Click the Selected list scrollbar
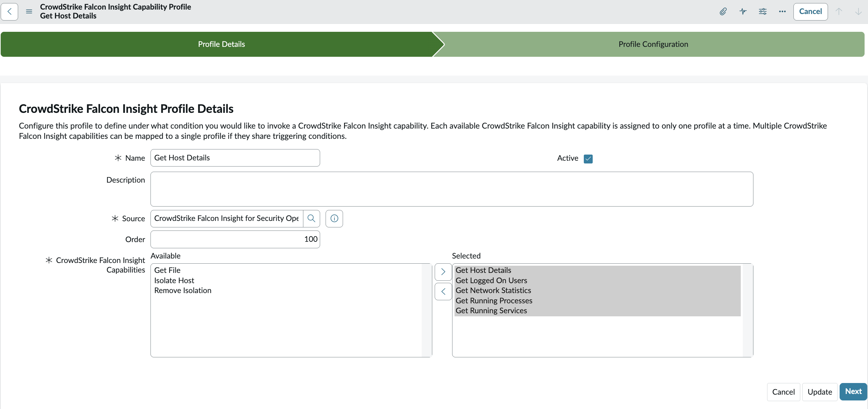Image resolution: width=868 pixels, height=409 pixels. point(748,310)
